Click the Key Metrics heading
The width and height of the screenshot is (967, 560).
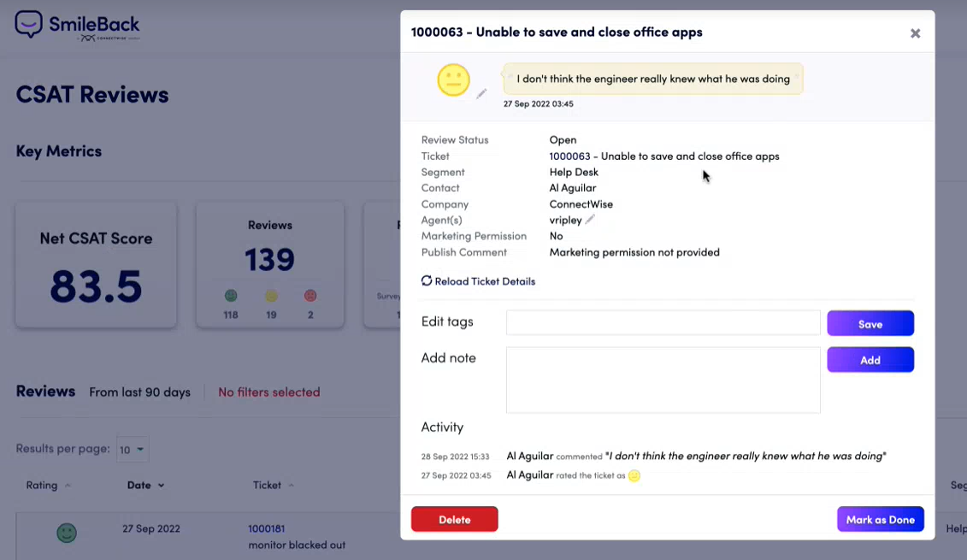coord(59,151)
